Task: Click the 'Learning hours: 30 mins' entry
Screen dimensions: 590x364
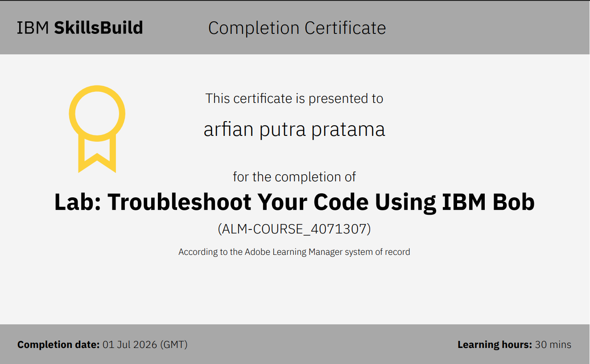Action: [x=514, y=344]
